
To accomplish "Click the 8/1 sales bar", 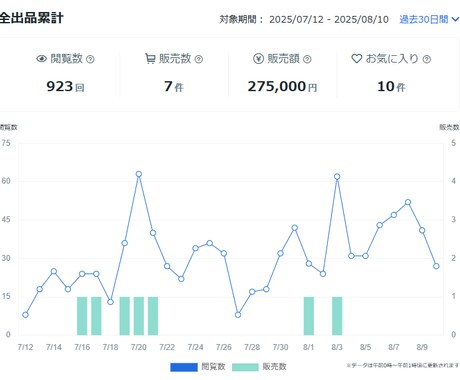I will click(x=309, y=316).
